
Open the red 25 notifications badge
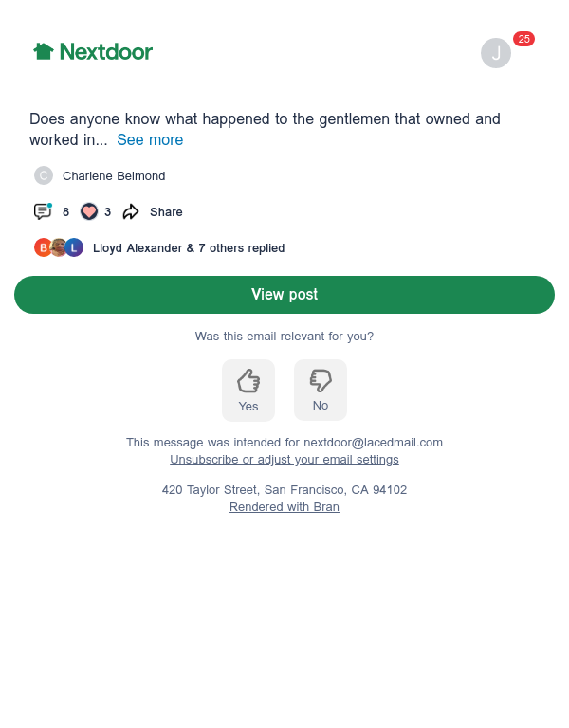(x=523, y=39)
